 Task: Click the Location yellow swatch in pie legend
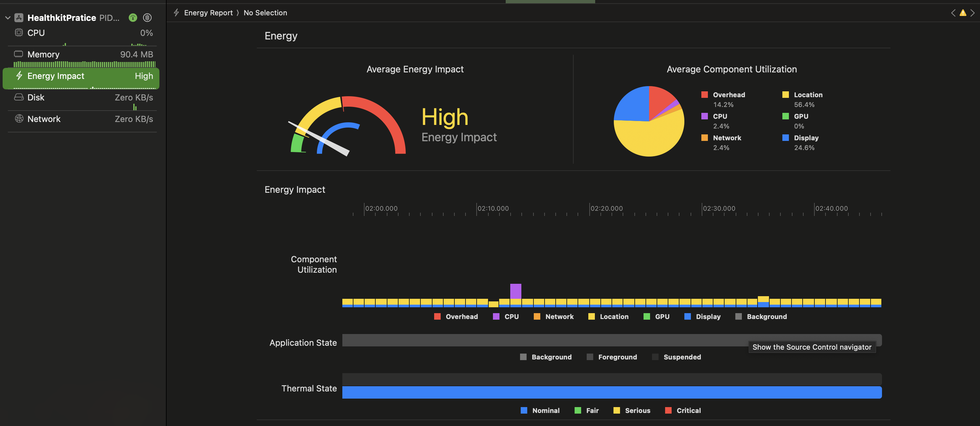tap(785, 95)
